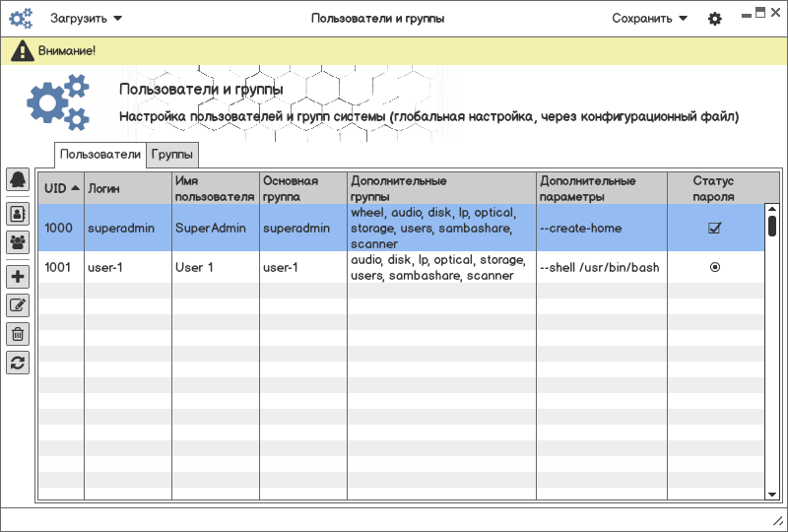The height and width of the screenshot is (532, 788).
Task: Select user-1 password status radio button
Action: (715, 267)
